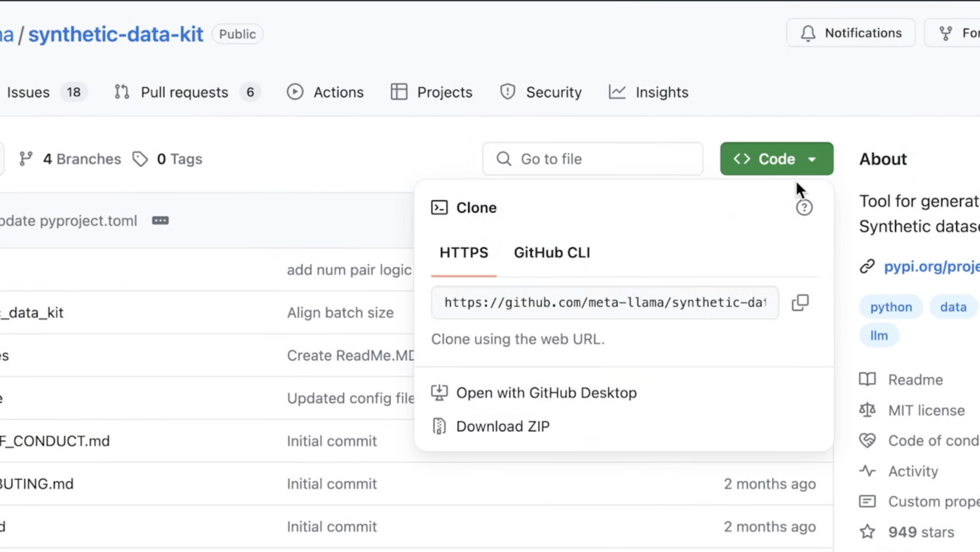View the 0 Tags link
The width and height of the screenshot is (980, 552).
point(168,159)
